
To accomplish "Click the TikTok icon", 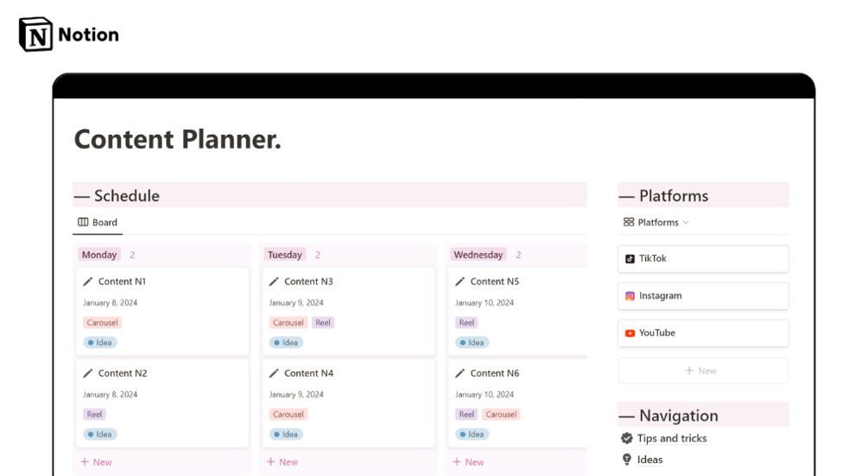I will point(630,259).
